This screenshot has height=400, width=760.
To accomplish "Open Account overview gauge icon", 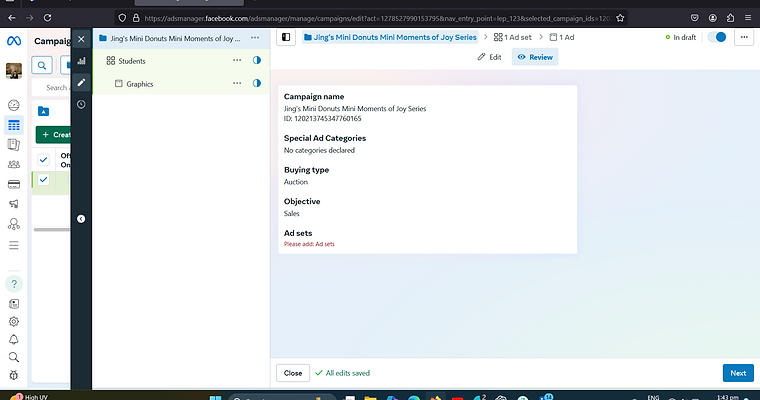I will pos(14,105).
